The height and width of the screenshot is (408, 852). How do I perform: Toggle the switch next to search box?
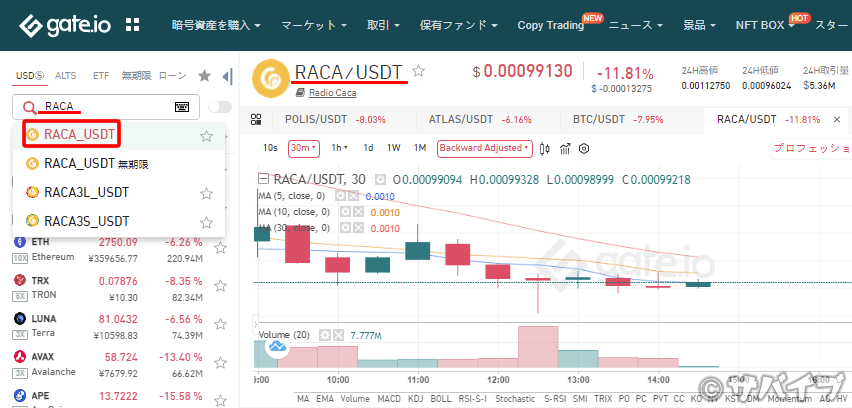pos(220,106)
